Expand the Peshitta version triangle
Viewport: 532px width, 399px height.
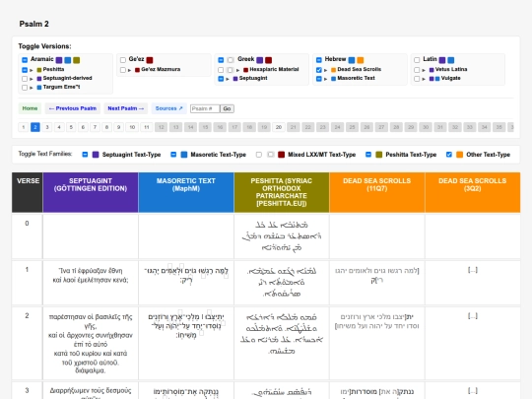click(x=32, y=70)
